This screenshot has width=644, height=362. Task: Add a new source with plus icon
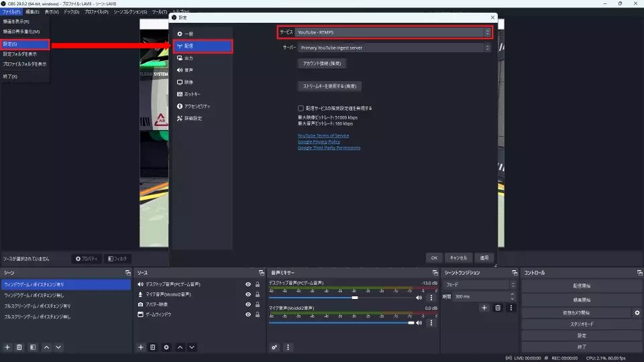[x=141, y=347]
